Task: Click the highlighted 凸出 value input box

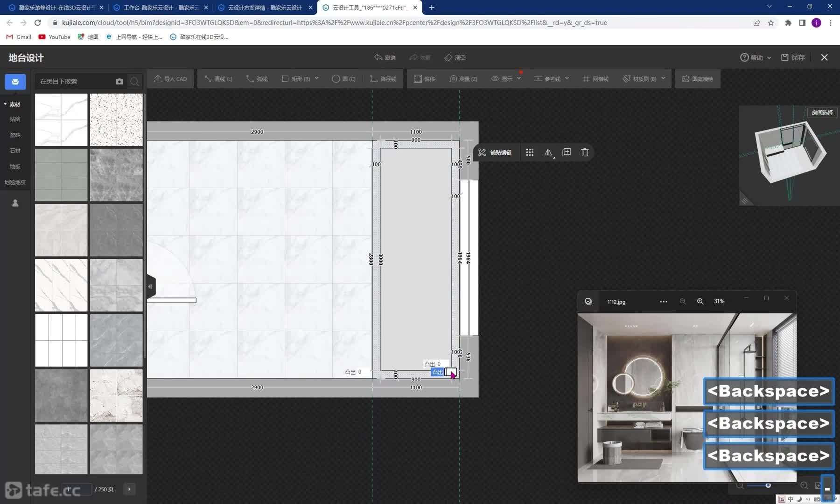Action: pyautogui.click(x=451, y=372)
